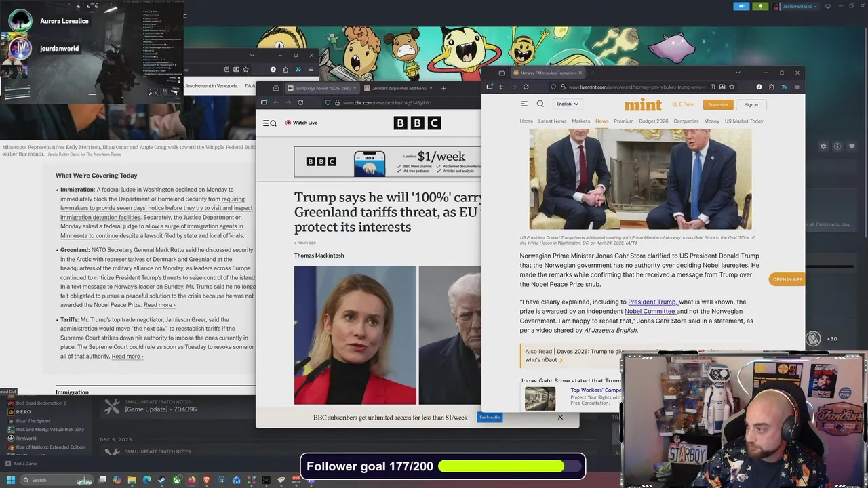This screenshot has width=868, height=488.
Task: Select Latest News in mint navigation
Action: pos(552,121)
